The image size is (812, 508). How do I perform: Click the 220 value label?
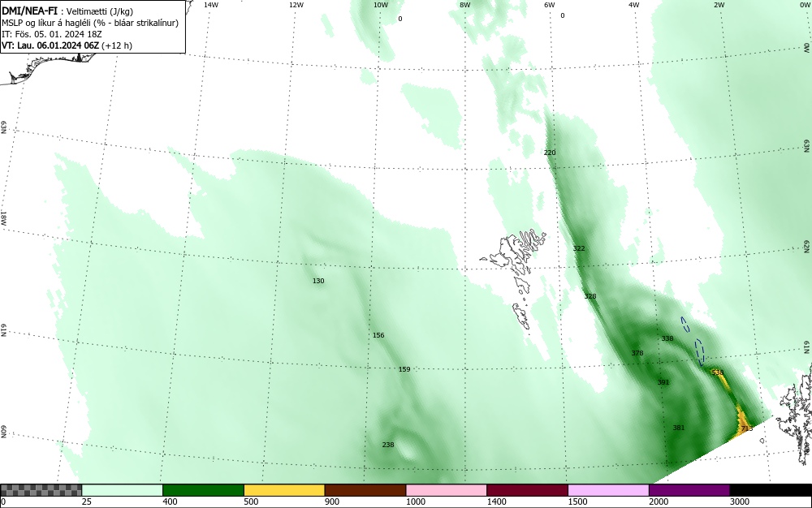pos(550,153)
